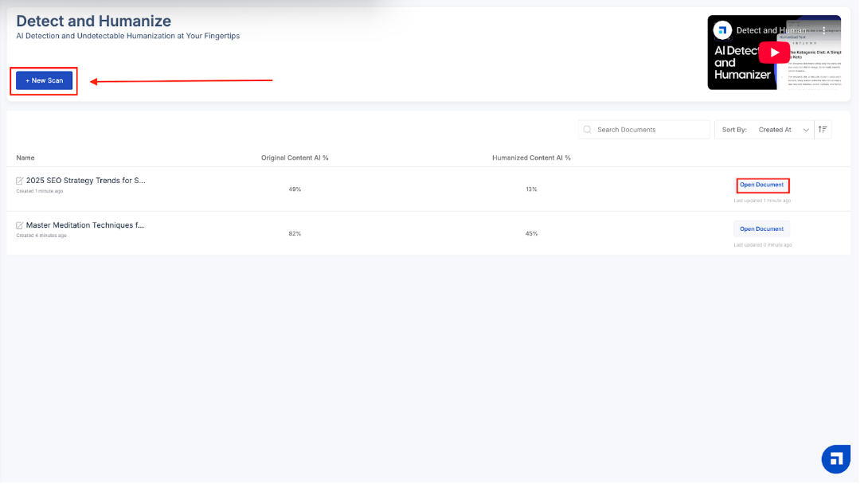Image resolution: width=868 pixels, height=503 pixels.
Task: Start a New Scan
Action: (44, 80)
